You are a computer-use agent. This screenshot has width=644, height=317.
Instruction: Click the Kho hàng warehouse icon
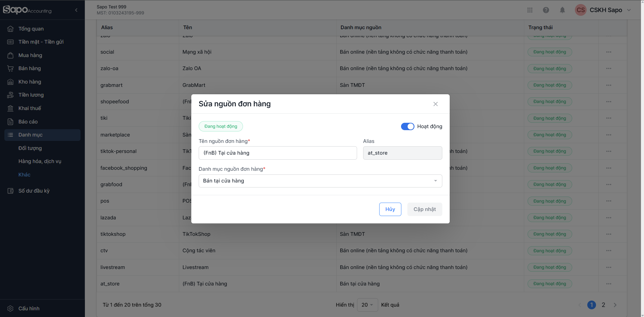click(10, 82)
